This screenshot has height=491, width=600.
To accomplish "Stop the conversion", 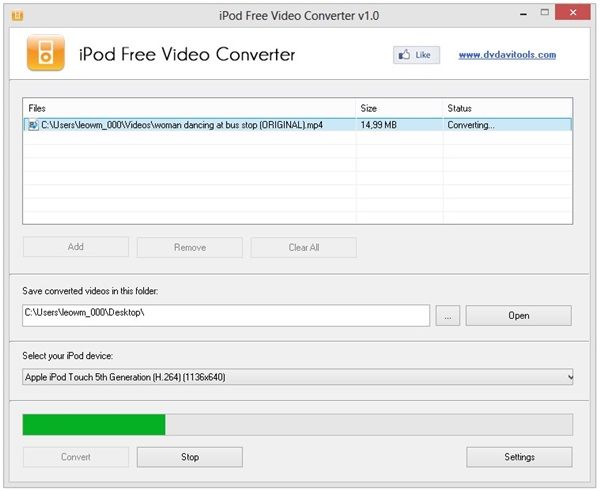I will (190, 457).
